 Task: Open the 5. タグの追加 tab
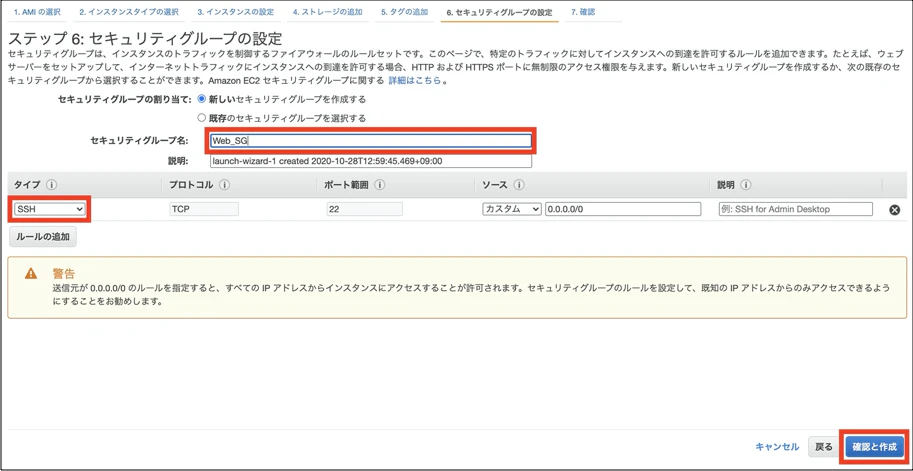point(404,12)
